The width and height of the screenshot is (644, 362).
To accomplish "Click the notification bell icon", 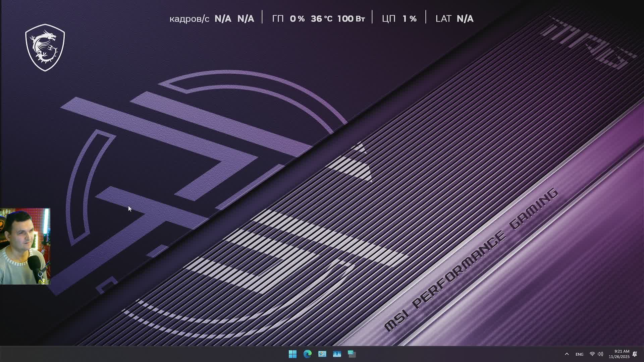I will [635, 354].
